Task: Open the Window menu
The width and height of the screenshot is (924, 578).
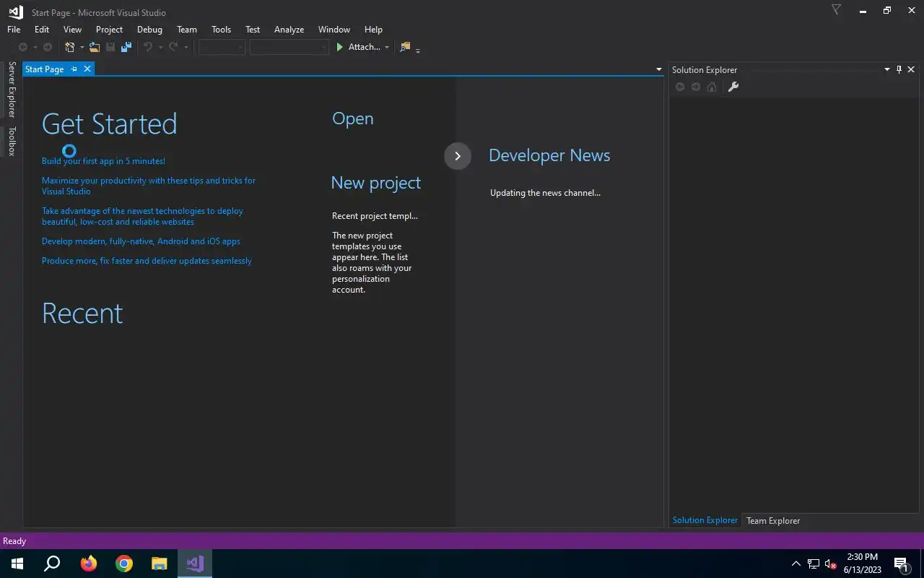Action: click(334, 30)
